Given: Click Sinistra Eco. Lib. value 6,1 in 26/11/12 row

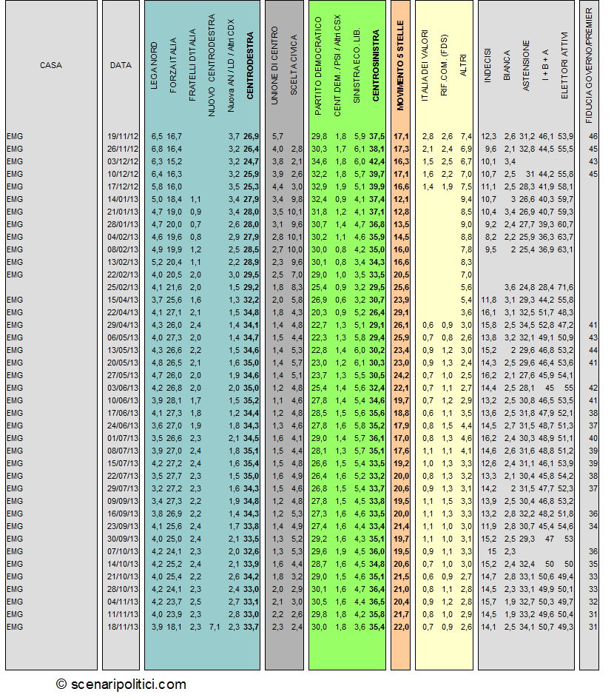Looking at the screenshot, I should coord(360,149).
